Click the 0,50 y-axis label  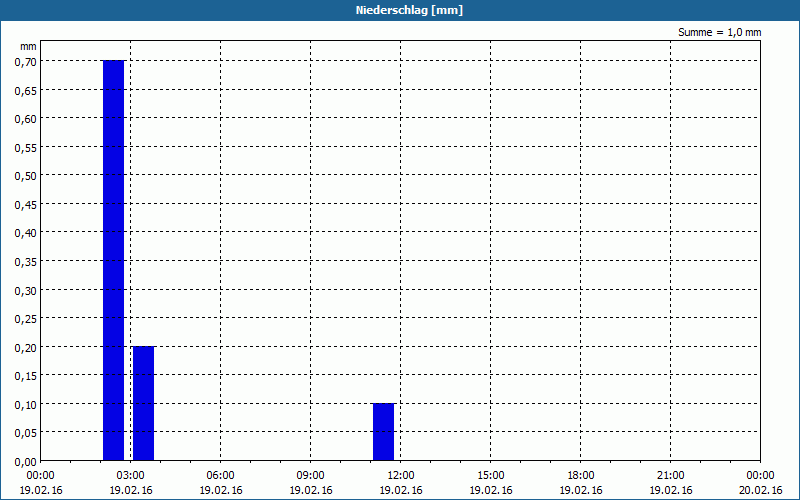(x=26, y=176)
